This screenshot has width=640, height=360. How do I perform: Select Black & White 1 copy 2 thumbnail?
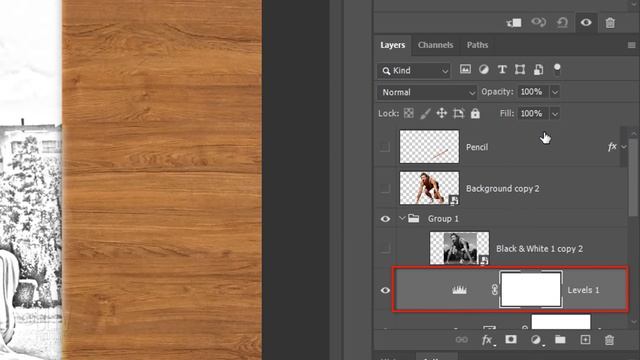(x=459, y=248)
